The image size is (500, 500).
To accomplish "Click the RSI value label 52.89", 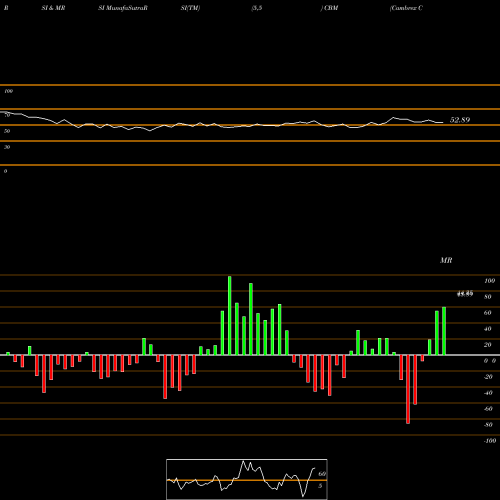I will [460, 120].
